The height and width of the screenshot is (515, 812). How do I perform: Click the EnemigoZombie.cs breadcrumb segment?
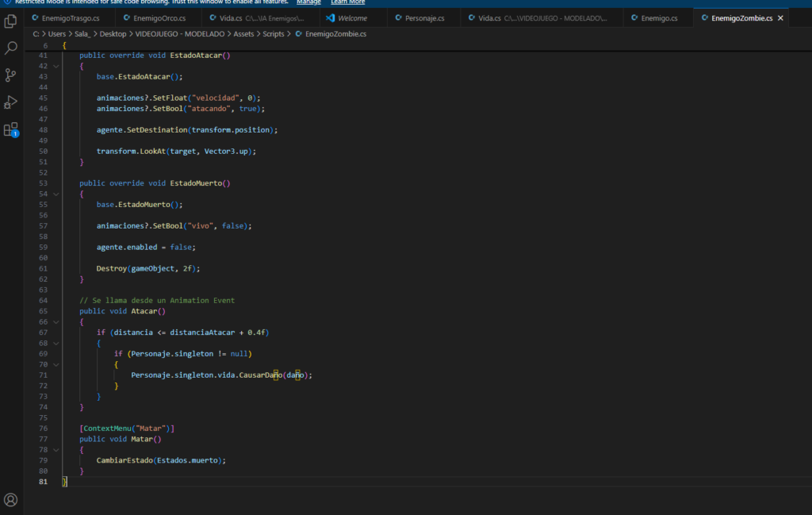point(331,33)
